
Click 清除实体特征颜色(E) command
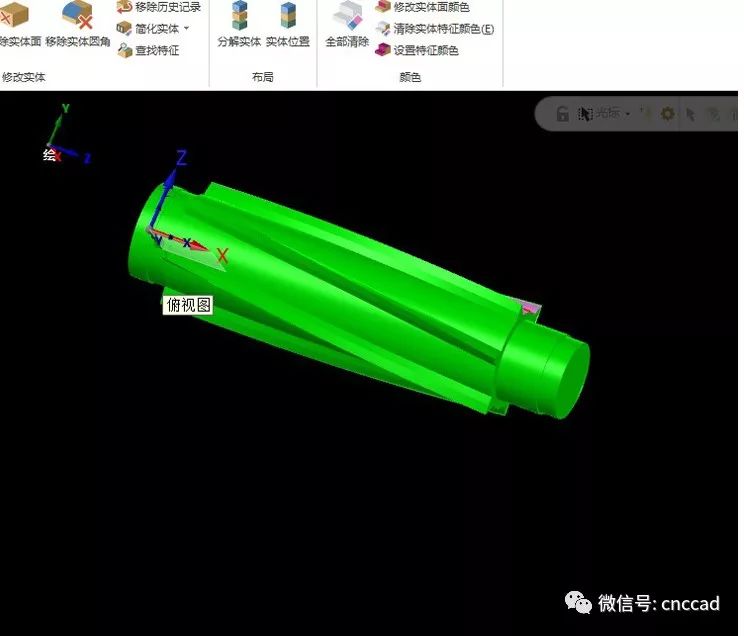pos(435,28)
